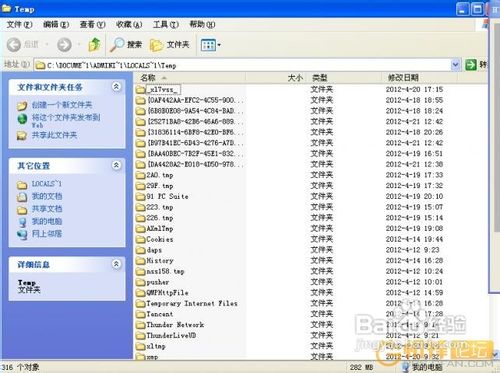Select the {0AF442AA-EFC2... folder icon
The width and height of the screenshot is (500, 373).
pyautogui.click(x=141, y=100)
